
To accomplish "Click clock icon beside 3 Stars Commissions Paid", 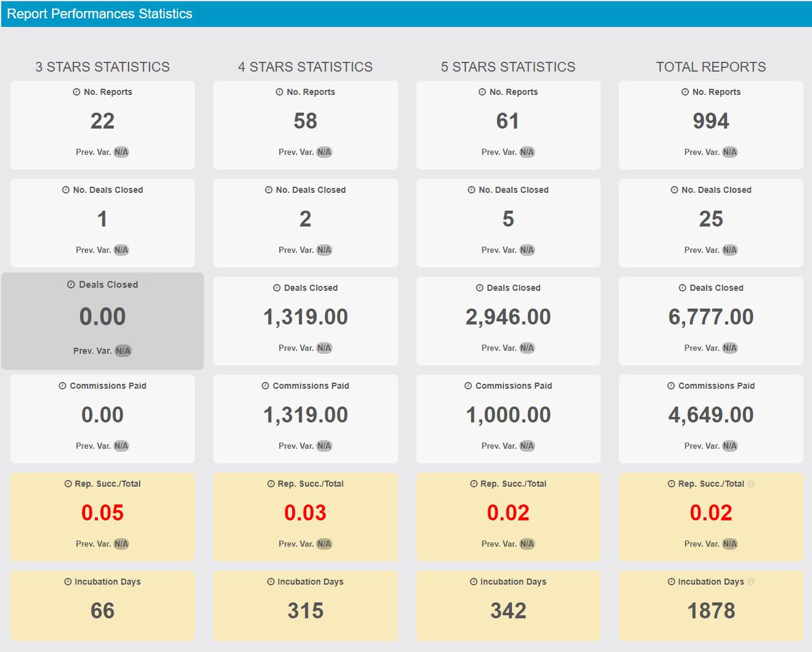I will click(x=62, y=386).
